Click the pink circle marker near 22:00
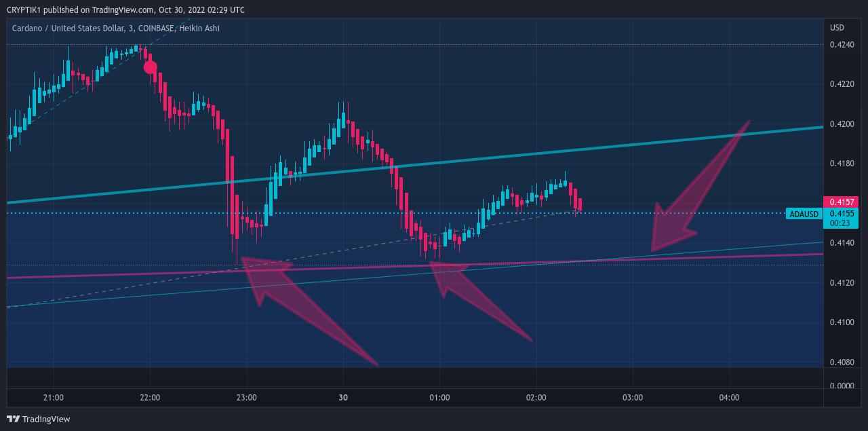The width and height of the screenshot is (868, 431). [150, 67]
